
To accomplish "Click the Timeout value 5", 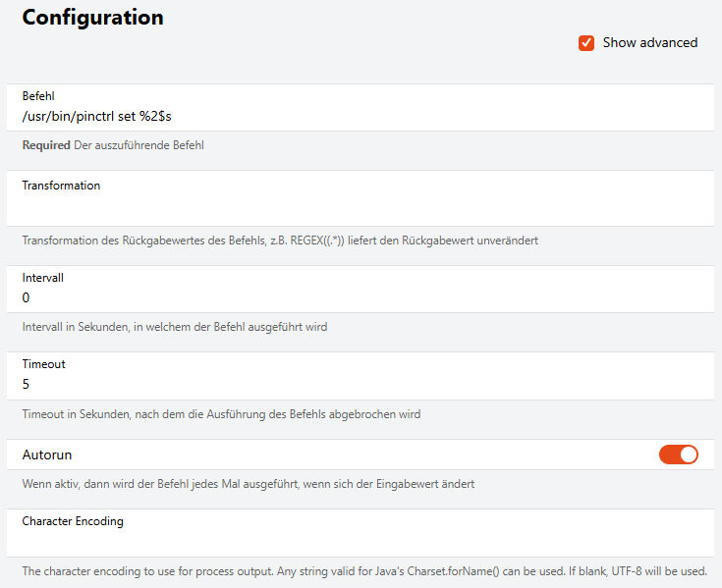I will (x=26, y=384).
